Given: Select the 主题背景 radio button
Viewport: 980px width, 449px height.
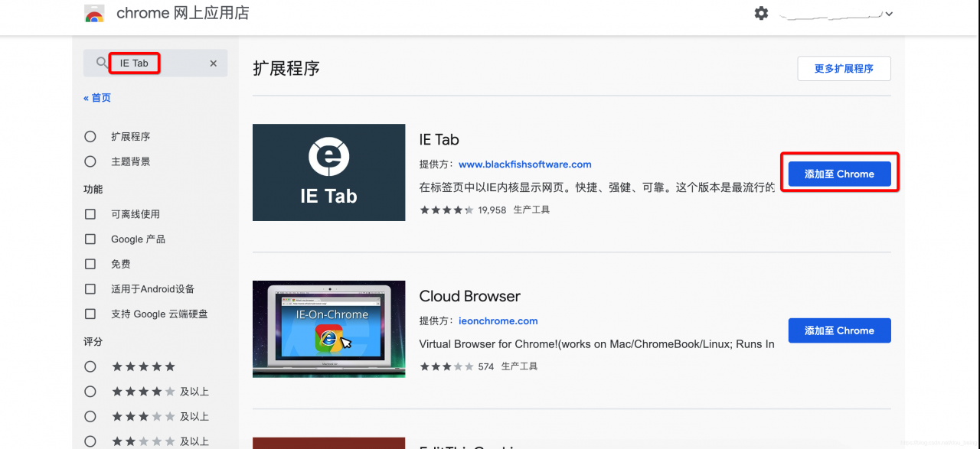Looking at the screenshot, I should click(90, 161).
